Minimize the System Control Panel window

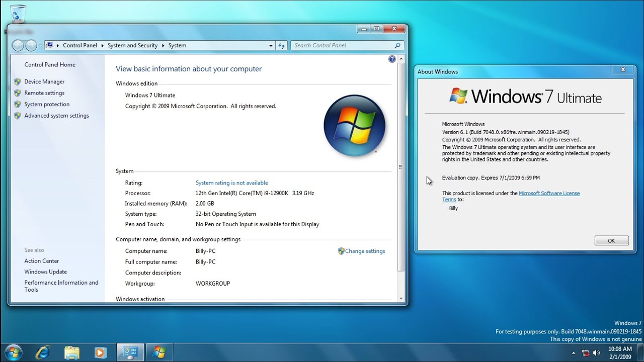coord(364,29)
